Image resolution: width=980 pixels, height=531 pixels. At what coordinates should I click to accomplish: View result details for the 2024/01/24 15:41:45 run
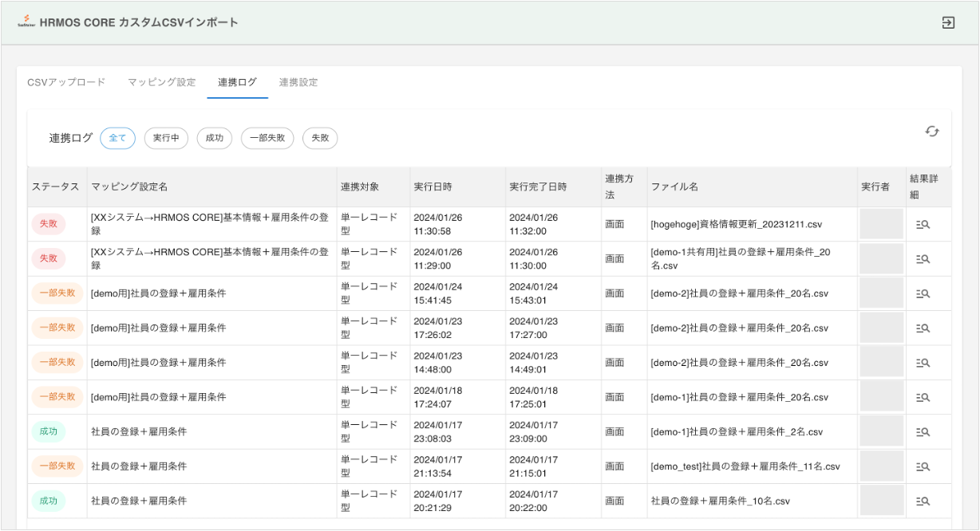pos(923,293)
